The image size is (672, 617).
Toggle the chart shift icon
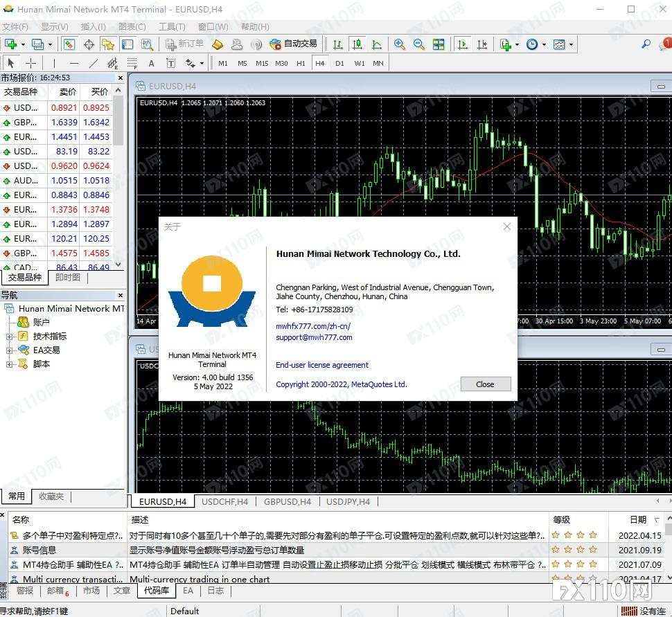click(x=482, y=44)
